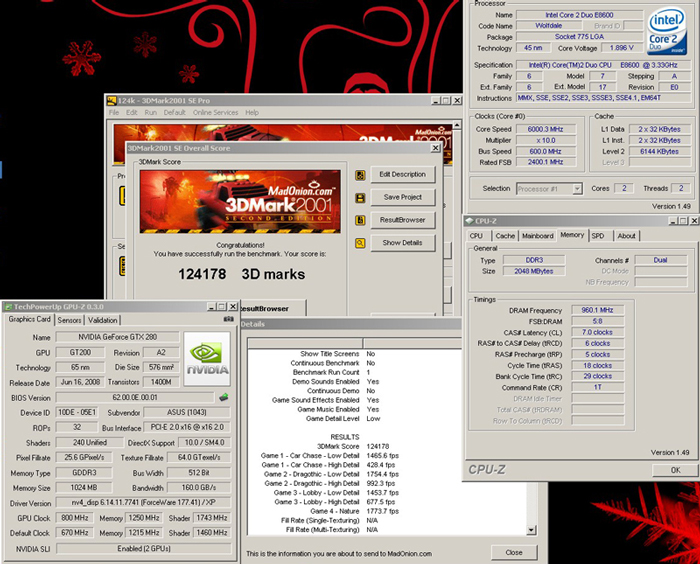
Task: Click the Edit Description button
Action: pyautogui.click(x=403, y=175)
